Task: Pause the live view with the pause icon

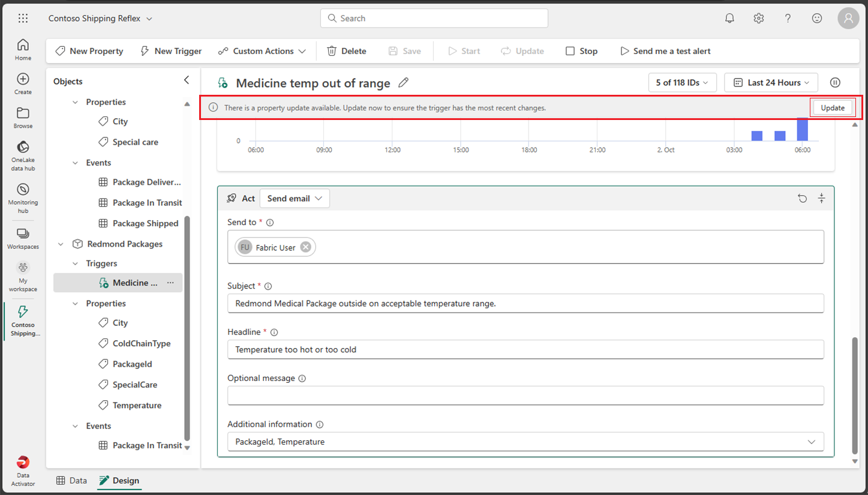Action: point(835,83)
